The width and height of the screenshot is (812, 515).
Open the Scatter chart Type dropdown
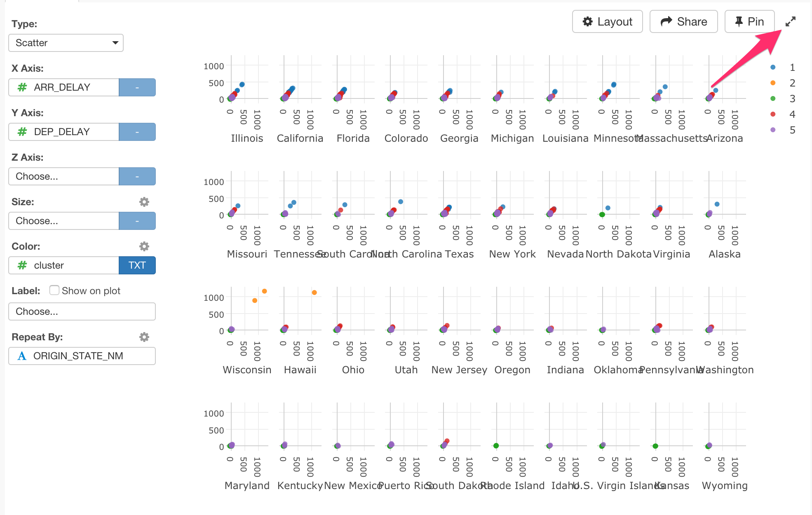(66, 42)
